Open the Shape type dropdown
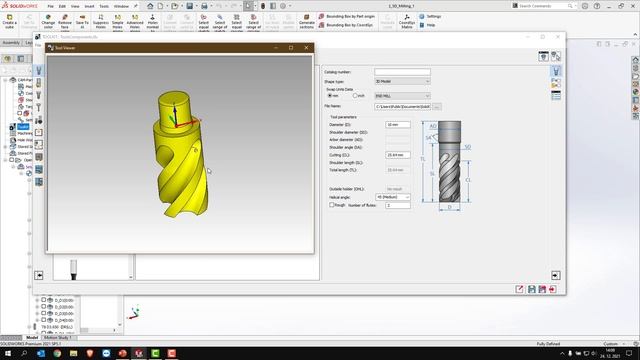Image resolution: width=640 pixels, height=360 pixels. [x=402, y=81]
